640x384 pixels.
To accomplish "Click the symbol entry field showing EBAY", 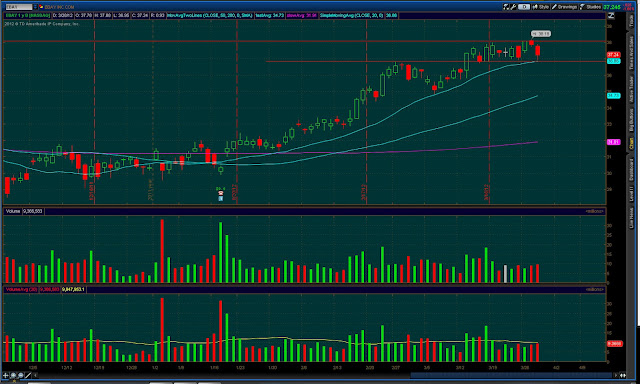I will click(19, 7).
